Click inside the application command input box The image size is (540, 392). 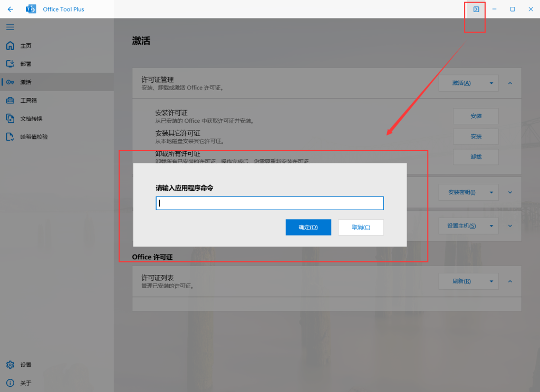[x=269, y=203]
